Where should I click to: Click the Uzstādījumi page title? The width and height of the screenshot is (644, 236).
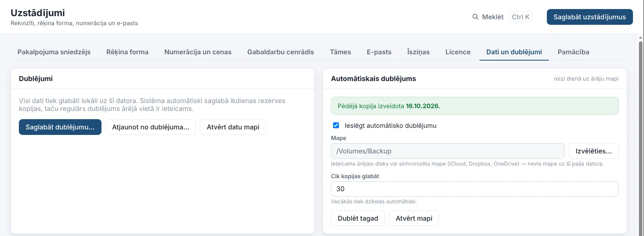38,13
